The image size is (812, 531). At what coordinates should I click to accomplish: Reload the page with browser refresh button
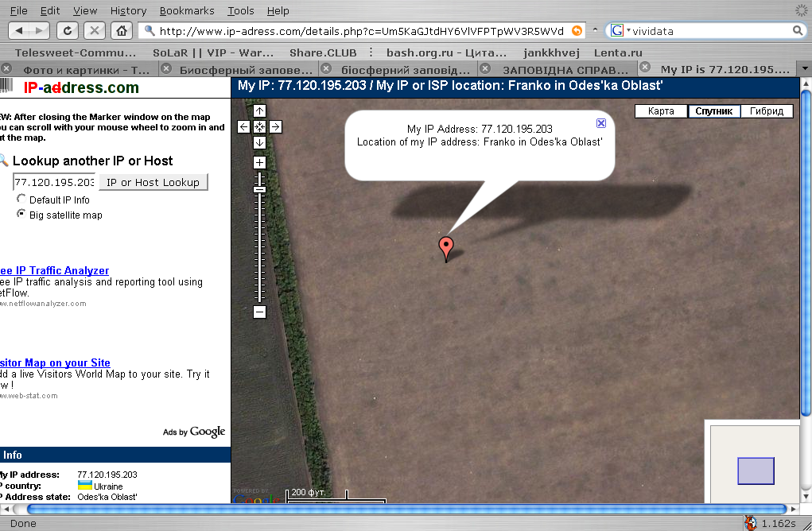pyautogui.click(x=68, y=31)
